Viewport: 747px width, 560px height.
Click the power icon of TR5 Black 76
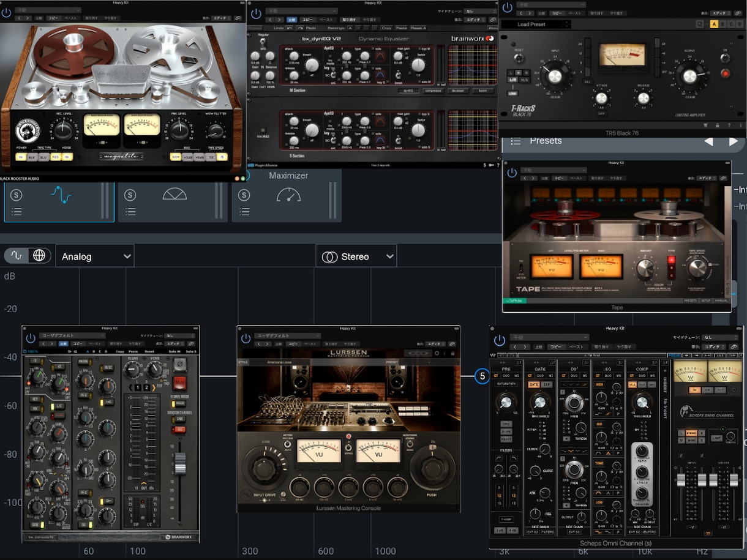[x=509, y=7]
